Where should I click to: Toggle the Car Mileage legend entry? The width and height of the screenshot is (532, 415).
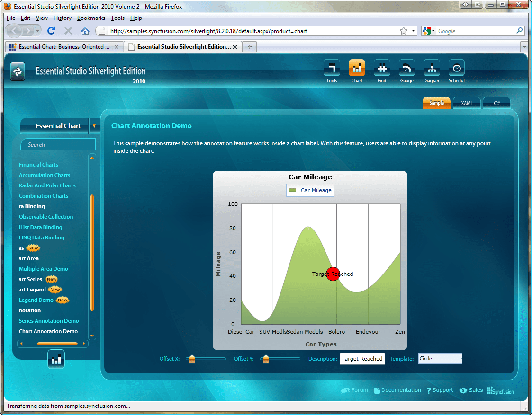click(310, 190)
